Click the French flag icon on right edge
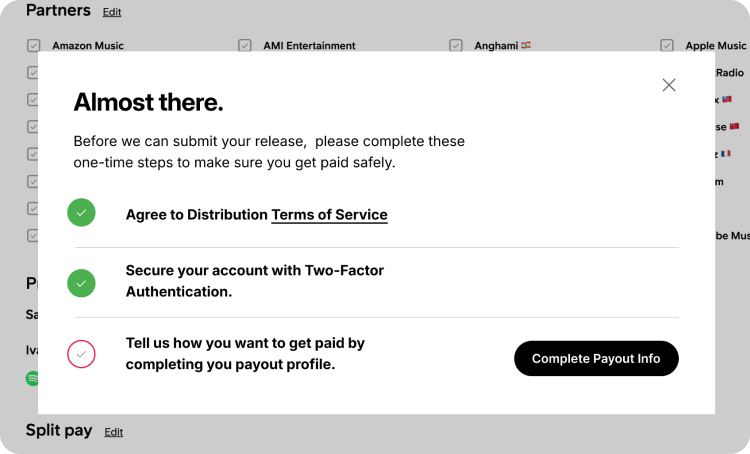Viewport: 750px width, 454px height. 726,154
